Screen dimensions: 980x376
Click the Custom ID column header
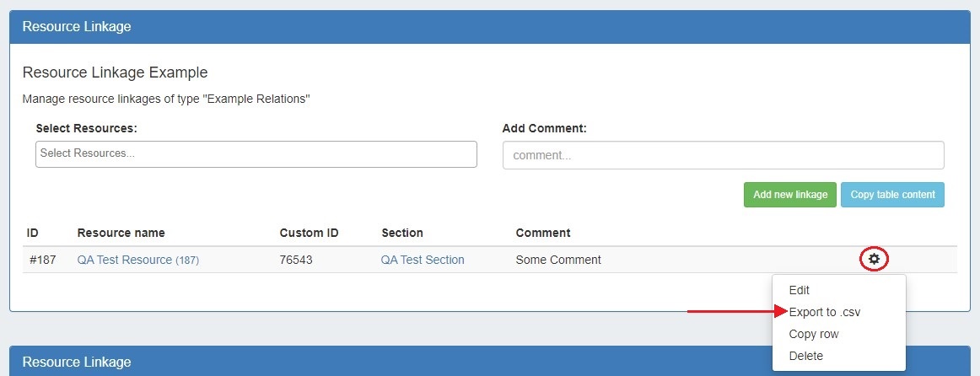coord(309,233)
